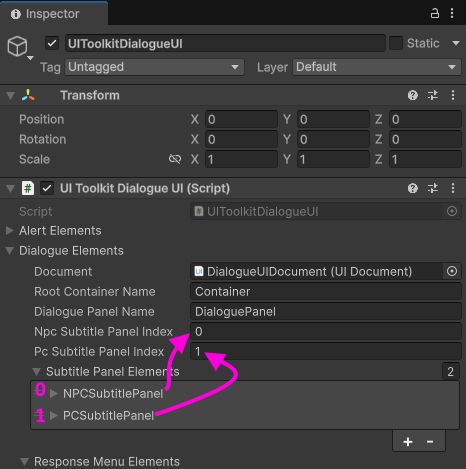Enable the Static checkbox
Image resolution: width=466 pixels, height=469 pixels.
point(396,43)
